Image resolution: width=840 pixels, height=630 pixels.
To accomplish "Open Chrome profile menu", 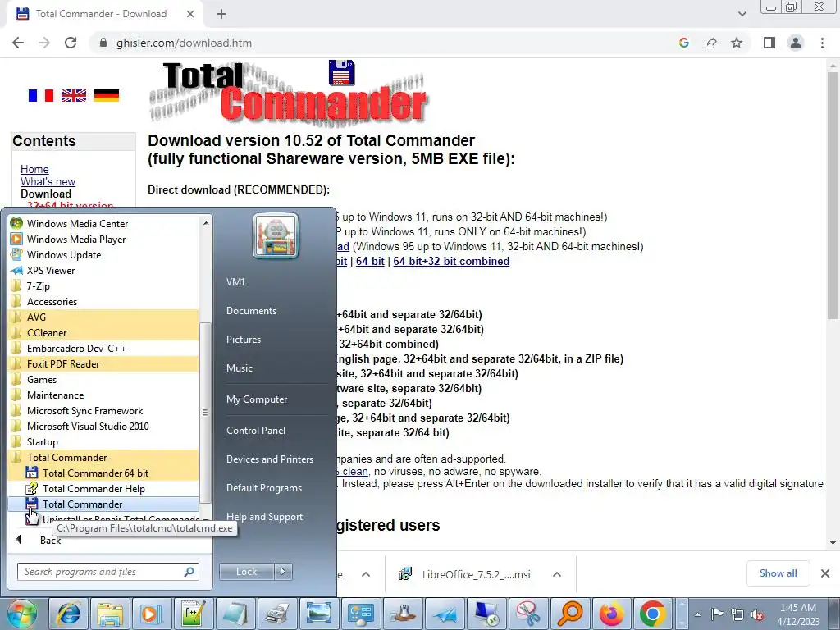I will click(796, 43).
